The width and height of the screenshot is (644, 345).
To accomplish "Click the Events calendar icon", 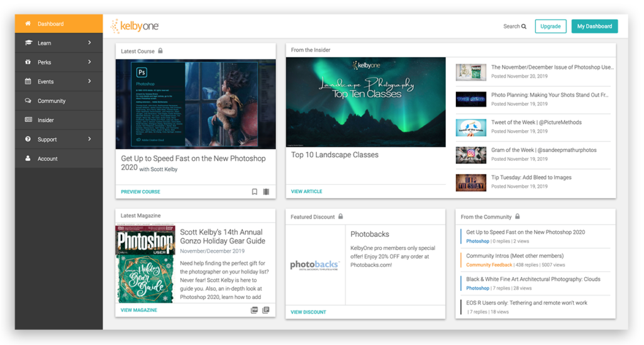I will [28, 81].
